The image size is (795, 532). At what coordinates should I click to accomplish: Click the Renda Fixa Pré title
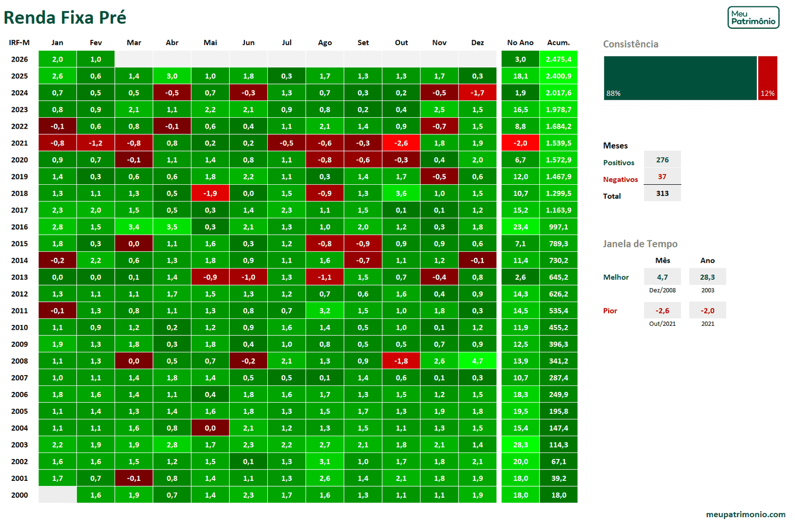click(65, 18)
